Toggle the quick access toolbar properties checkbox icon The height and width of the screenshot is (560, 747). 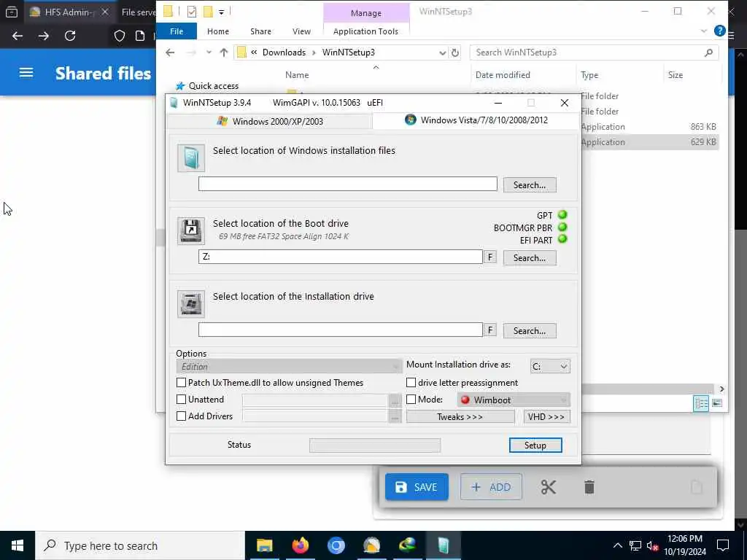pyautogui.click(x=192, y=12)
